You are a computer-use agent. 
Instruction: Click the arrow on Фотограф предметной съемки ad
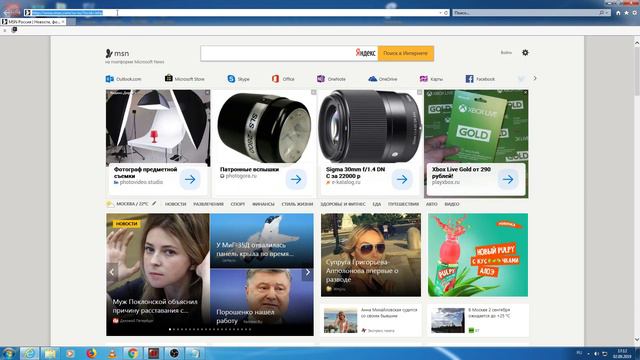click(190, 179)
